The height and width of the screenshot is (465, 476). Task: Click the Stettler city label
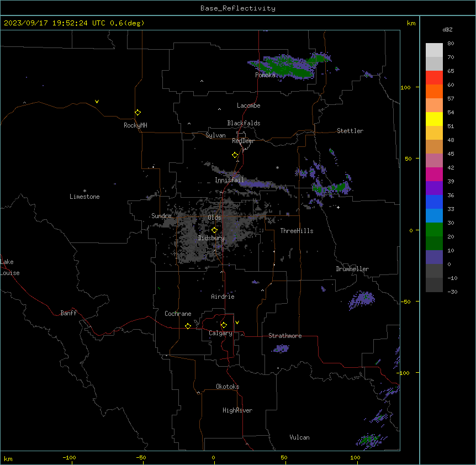[350, 131]
